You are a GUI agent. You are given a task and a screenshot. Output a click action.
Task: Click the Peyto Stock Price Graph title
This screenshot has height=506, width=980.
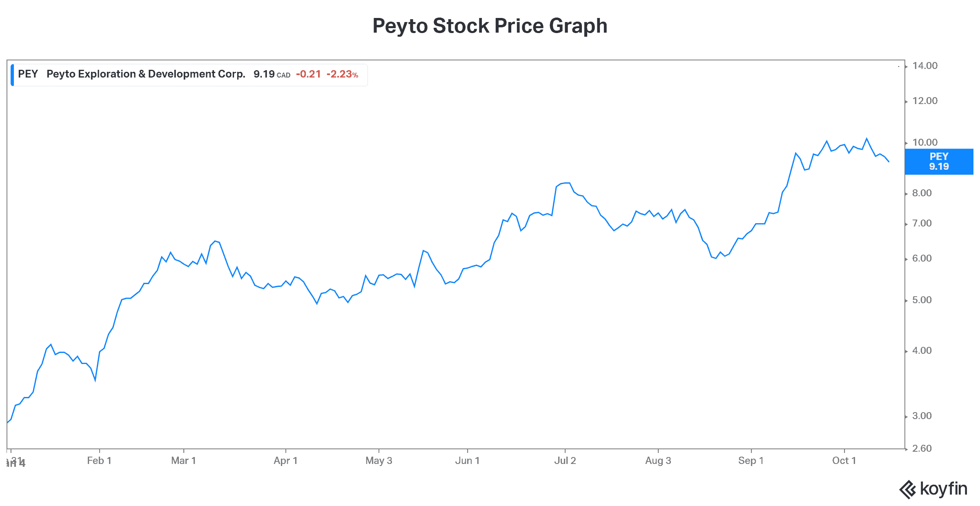click(490, 26)
